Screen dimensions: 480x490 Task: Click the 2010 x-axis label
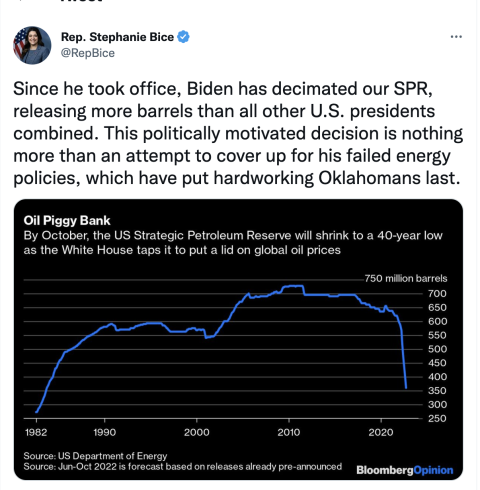pos(289,432)
